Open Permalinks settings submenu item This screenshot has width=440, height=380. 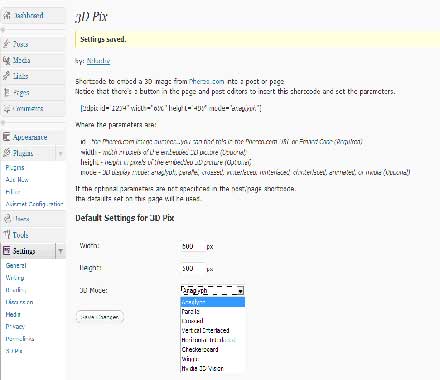(x=20, y=339)
